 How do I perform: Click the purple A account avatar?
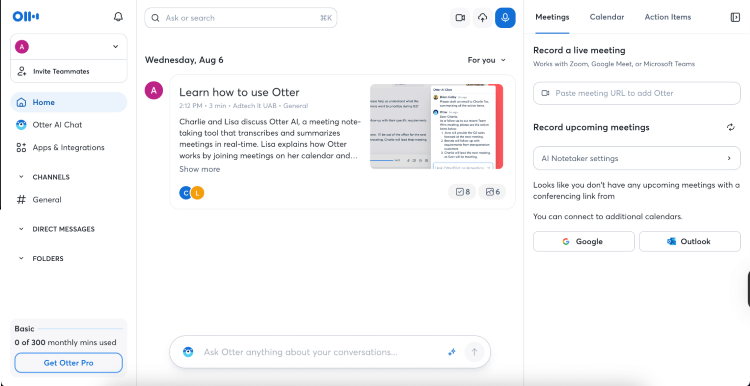[x=22, y=46]
